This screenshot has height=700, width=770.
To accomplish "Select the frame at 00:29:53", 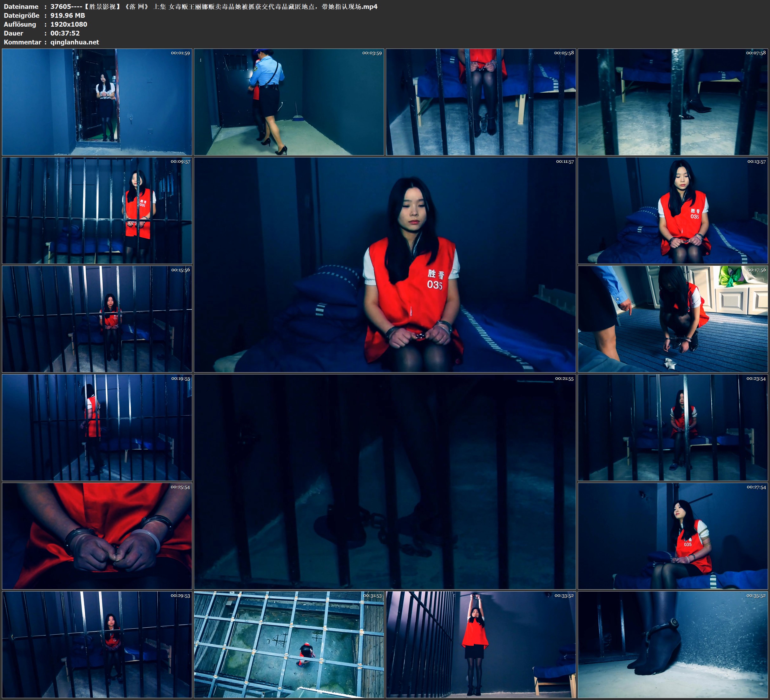I will 97,644.
